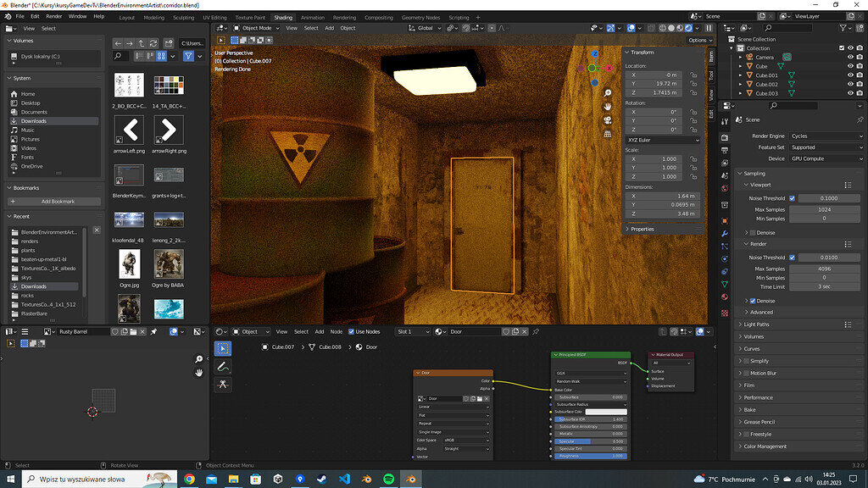Screen dimensions: 868x488
Task: Click the camera view icon in the viewport
Action: 608,119
